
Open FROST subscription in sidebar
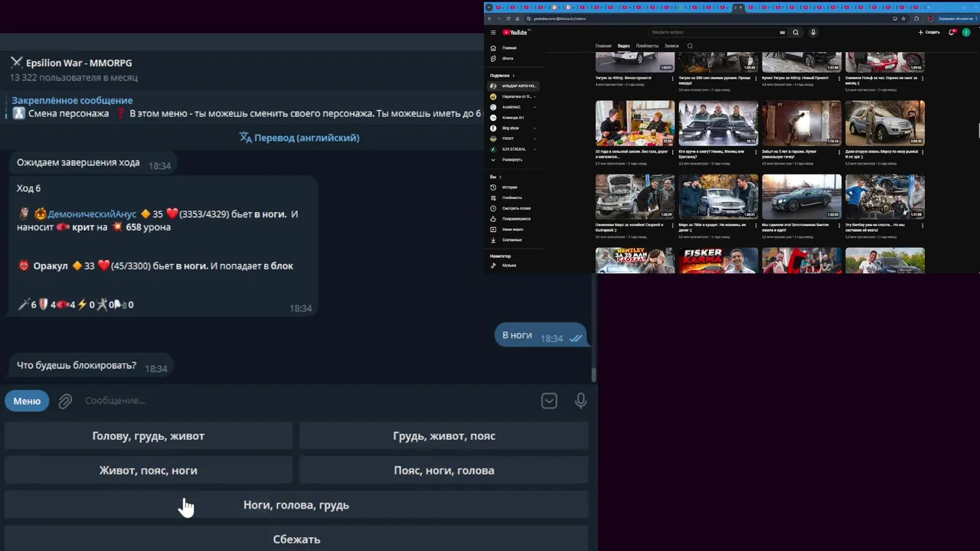[514, 139]
